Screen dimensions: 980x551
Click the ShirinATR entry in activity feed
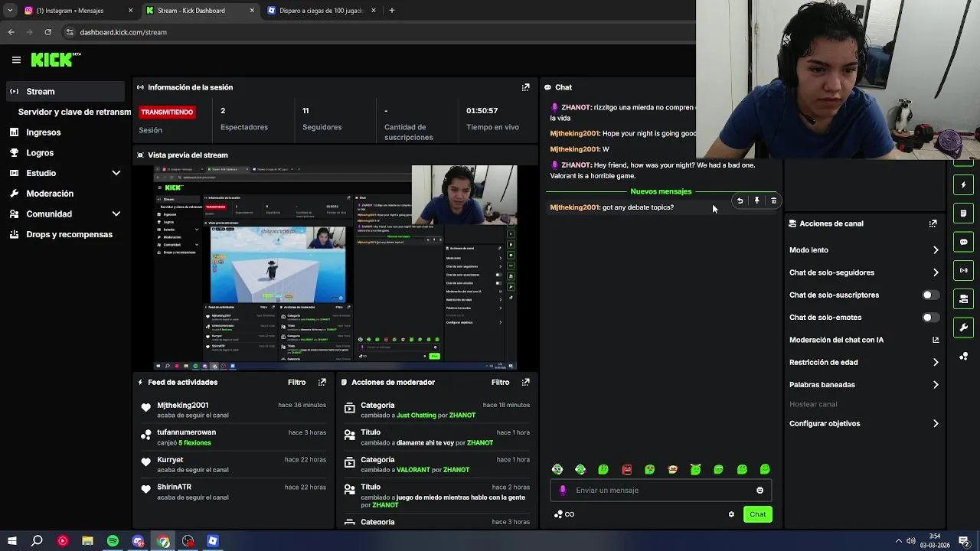[234, 492]
